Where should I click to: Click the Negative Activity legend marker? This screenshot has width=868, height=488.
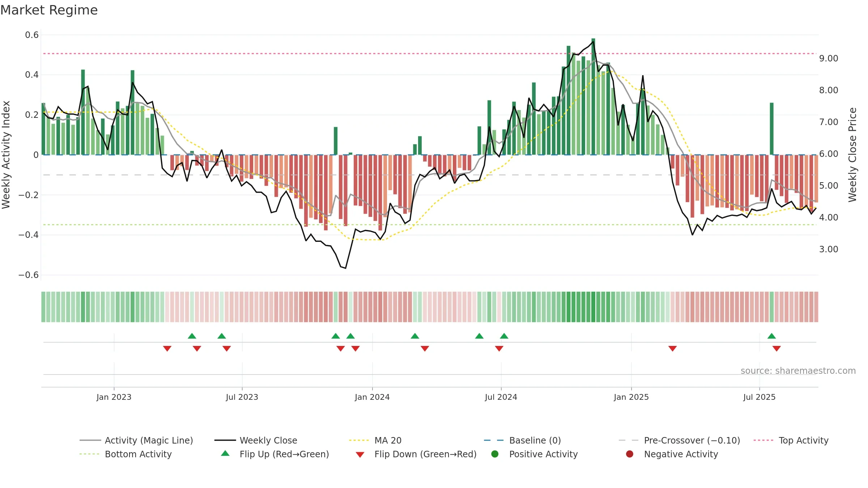point(630,454)
